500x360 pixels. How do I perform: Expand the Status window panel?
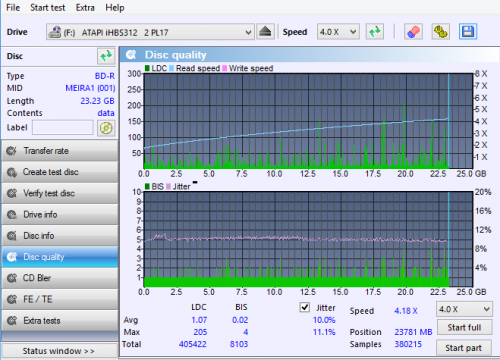click(x=60, y=351)
